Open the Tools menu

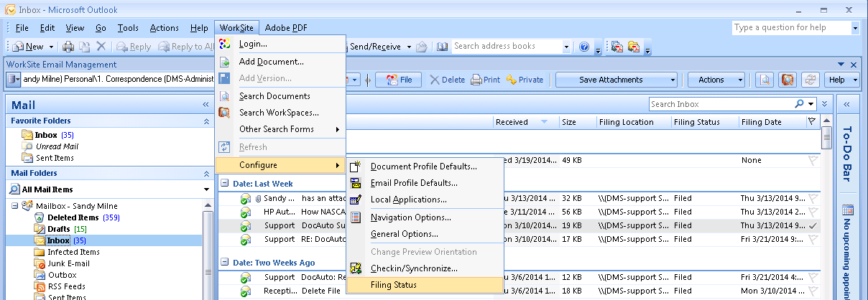click(x=128, y=28)
